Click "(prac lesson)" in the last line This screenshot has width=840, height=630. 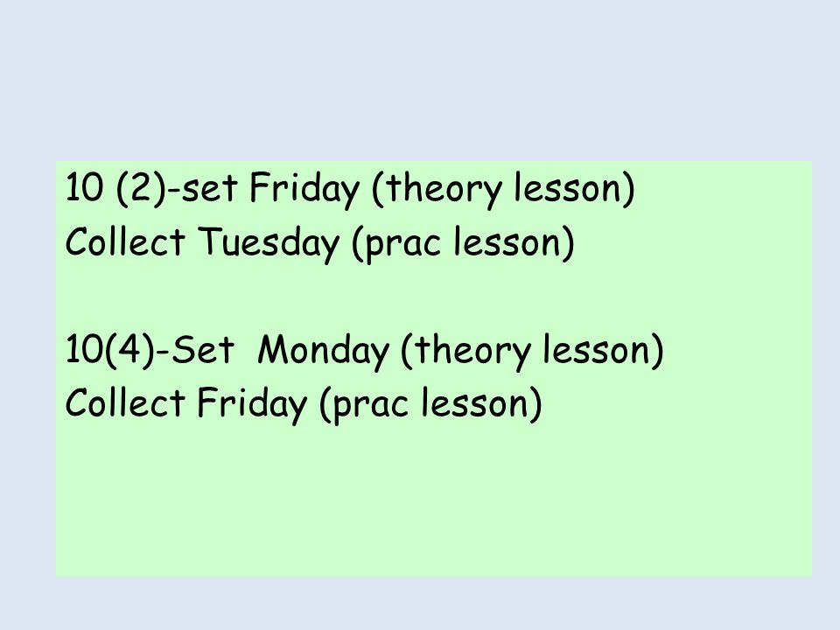pos(430,404)
